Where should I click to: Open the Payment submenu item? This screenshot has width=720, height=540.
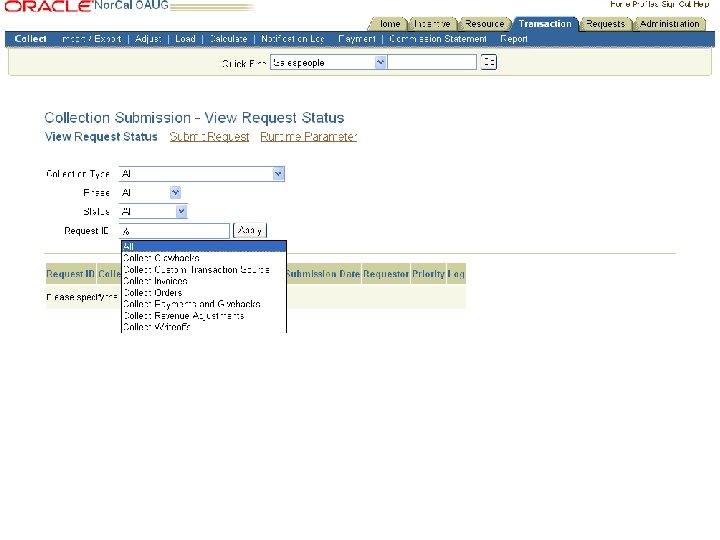coord(357,39)
